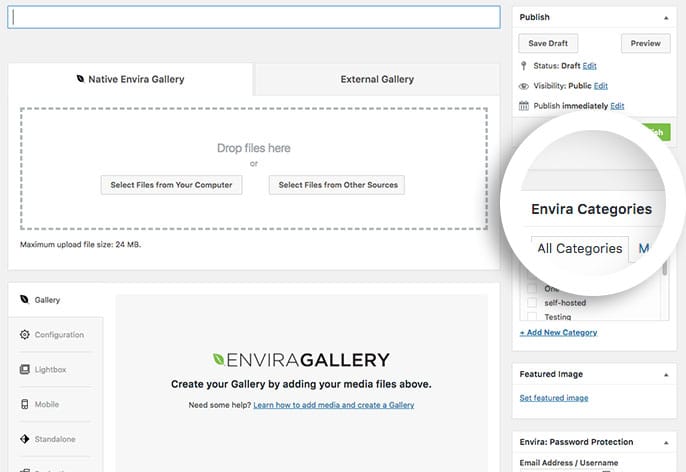This screenshot has width=686, height=472.
Task: Click Select Files from Other Sources
Action: tap(337, 185)
